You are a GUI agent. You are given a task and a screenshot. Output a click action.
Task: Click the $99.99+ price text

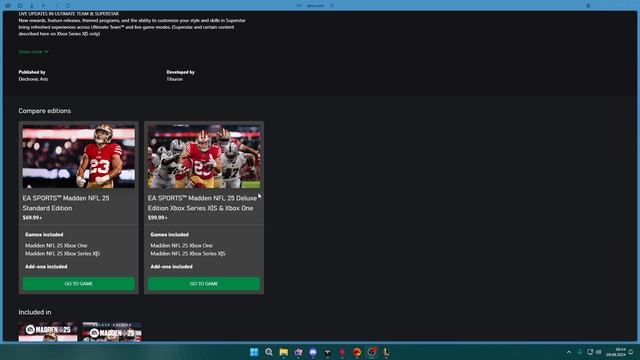pyautogui.click(x=158, y=218)
